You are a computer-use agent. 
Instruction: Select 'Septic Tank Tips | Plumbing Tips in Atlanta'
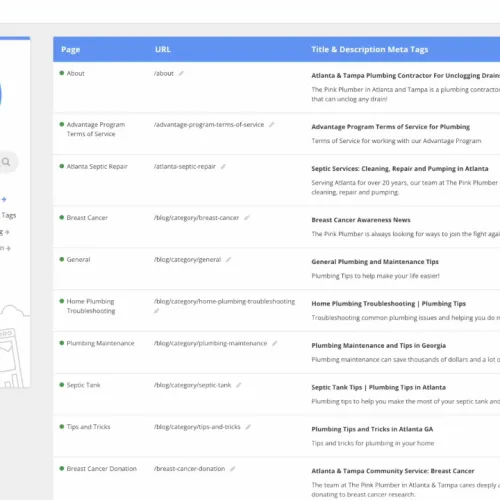coord(379,387)
